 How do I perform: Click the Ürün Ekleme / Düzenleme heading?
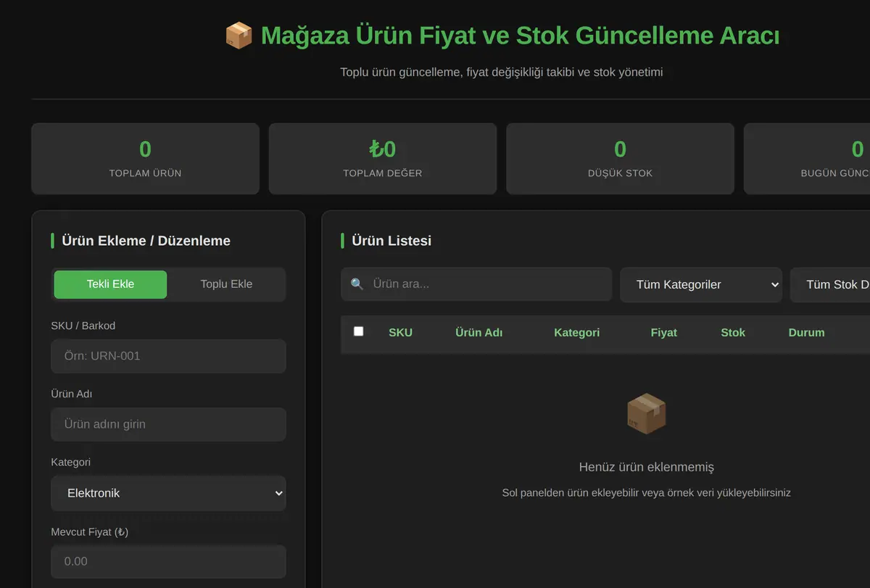click(146, 241)
